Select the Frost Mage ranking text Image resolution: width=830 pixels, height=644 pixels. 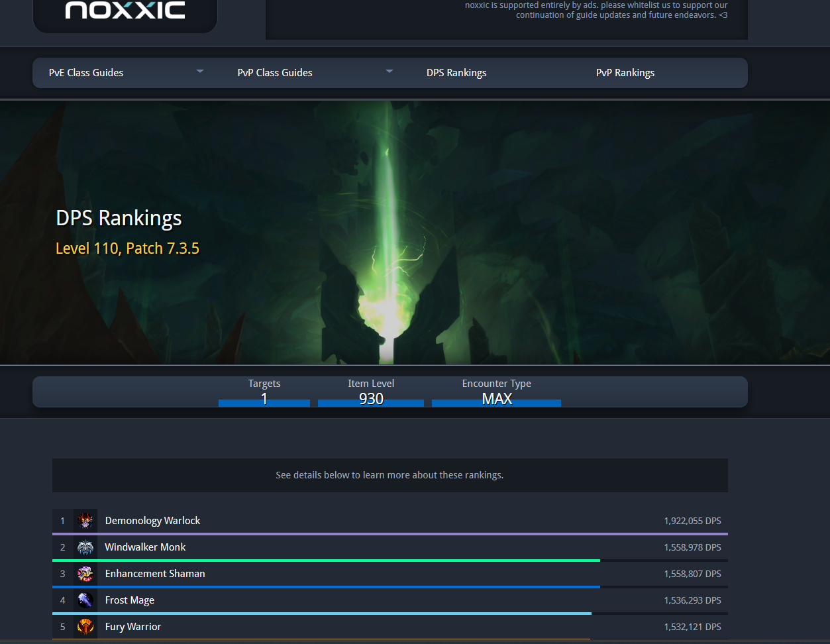130,600
